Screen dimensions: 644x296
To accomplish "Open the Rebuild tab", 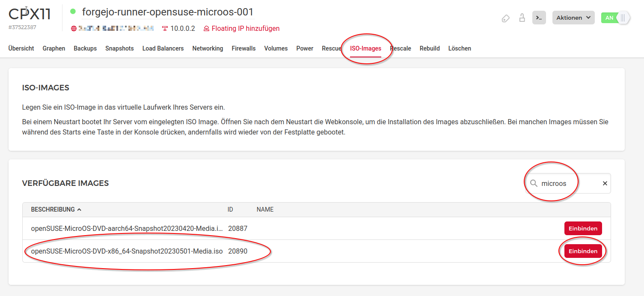I will click(x=430, y=48).
